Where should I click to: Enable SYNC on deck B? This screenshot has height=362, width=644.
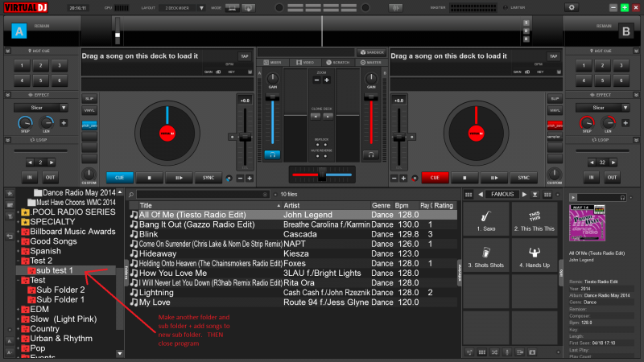524,178
